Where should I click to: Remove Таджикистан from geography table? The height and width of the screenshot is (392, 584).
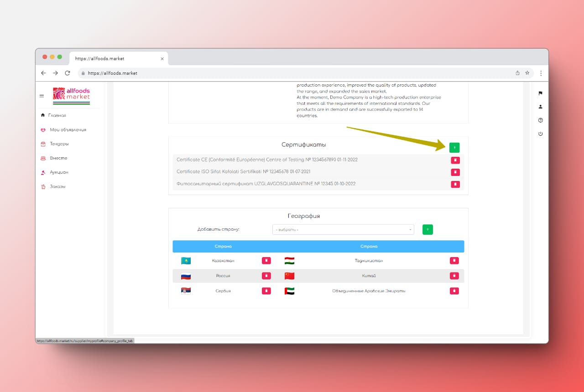[454, 261]
